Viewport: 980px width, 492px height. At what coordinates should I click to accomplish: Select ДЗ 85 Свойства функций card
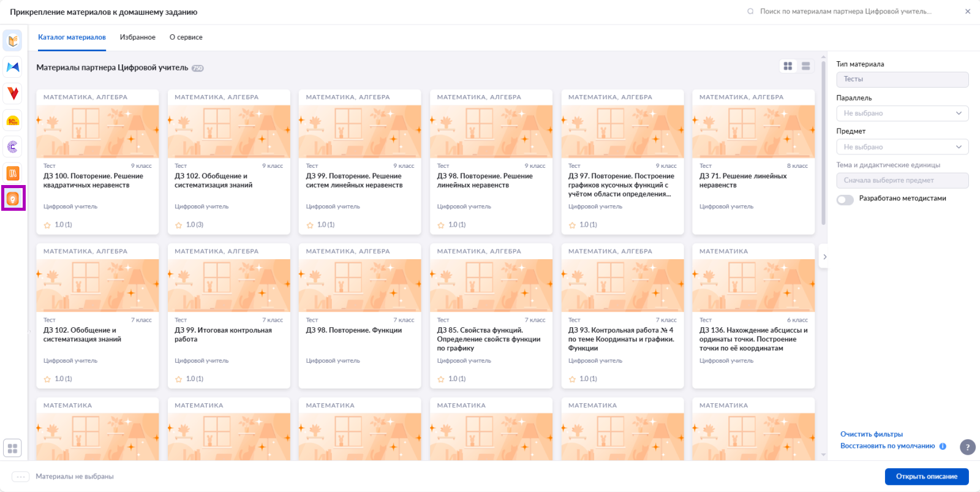491,316
